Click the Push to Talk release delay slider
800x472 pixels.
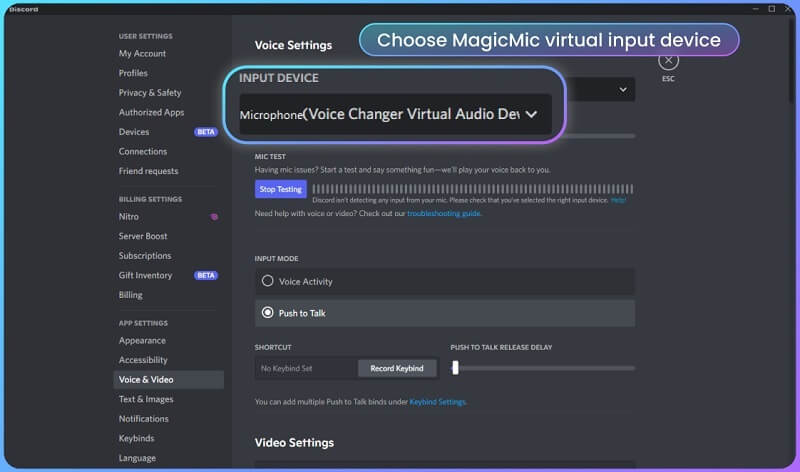coord(543,368)
